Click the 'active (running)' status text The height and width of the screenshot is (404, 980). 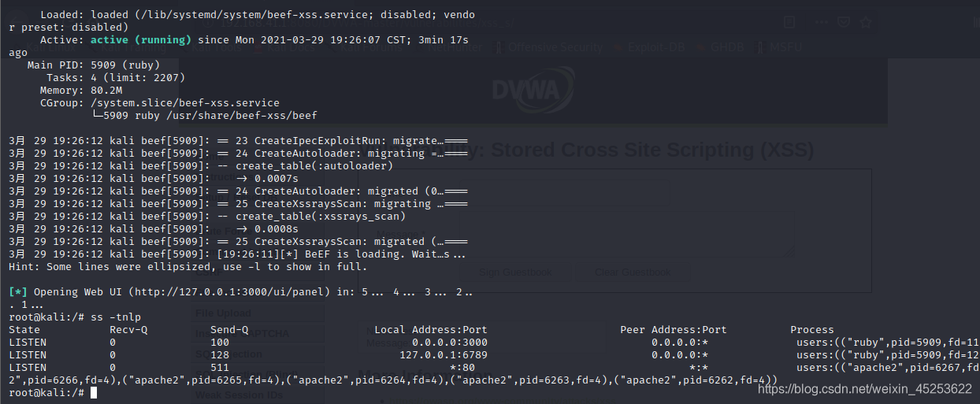coord(141,39)
